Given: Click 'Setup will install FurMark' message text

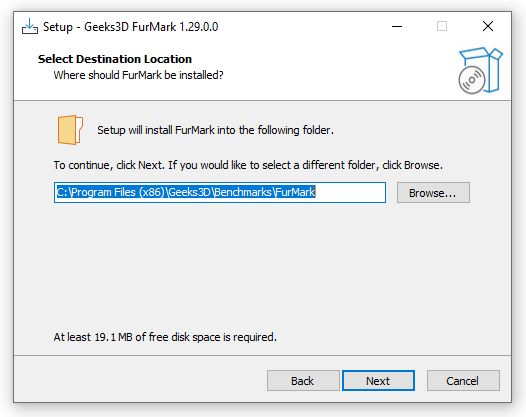Looking at the screenshot, I should tap(215, 130).
